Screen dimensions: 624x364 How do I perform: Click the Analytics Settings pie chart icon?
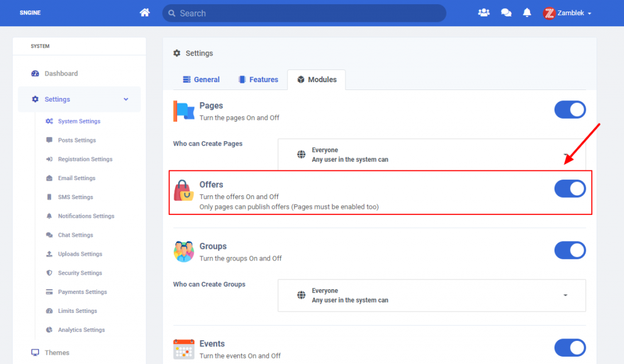tap(49, 330)
